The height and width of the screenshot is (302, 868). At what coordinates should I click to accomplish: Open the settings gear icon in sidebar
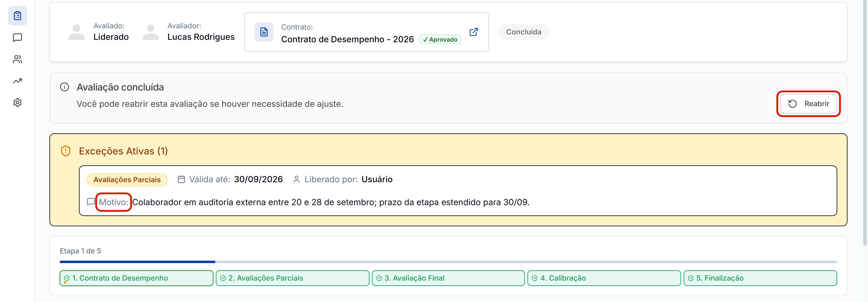coord(17,103)
